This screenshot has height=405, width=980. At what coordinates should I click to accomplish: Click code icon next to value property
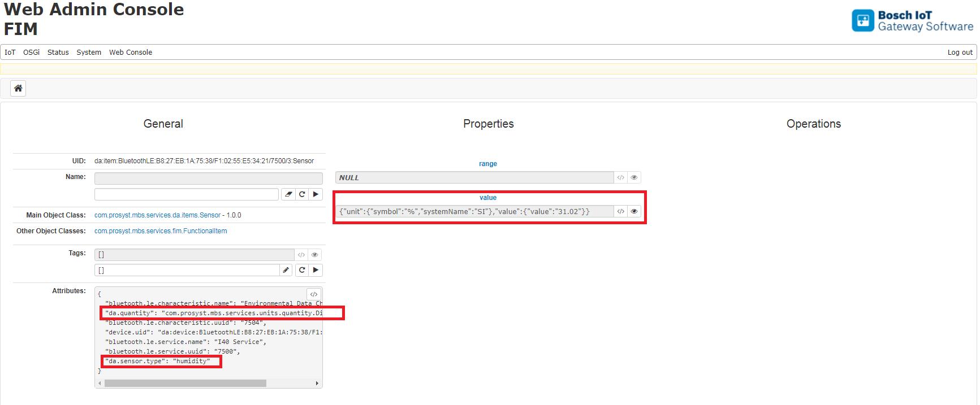pyautogui.click(x=620, y=211)
